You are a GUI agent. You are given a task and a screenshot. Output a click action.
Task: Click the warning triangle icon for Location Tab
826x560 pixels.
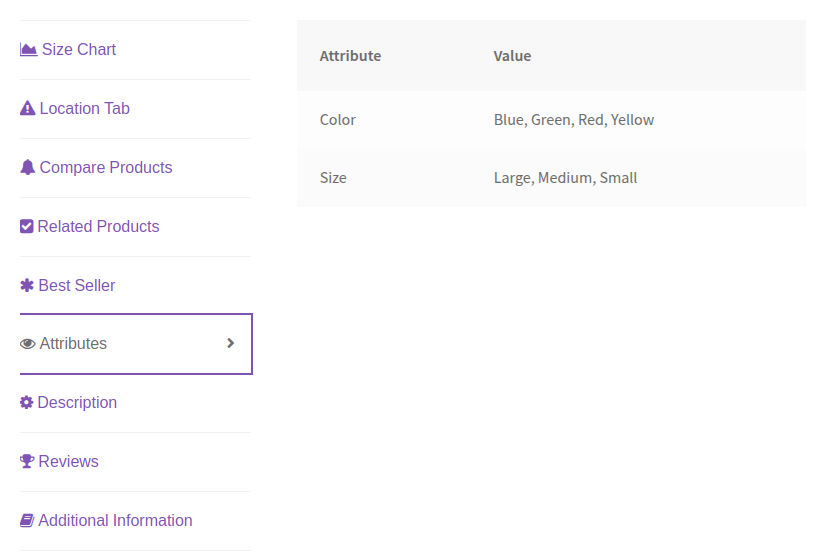click(27, 109)
